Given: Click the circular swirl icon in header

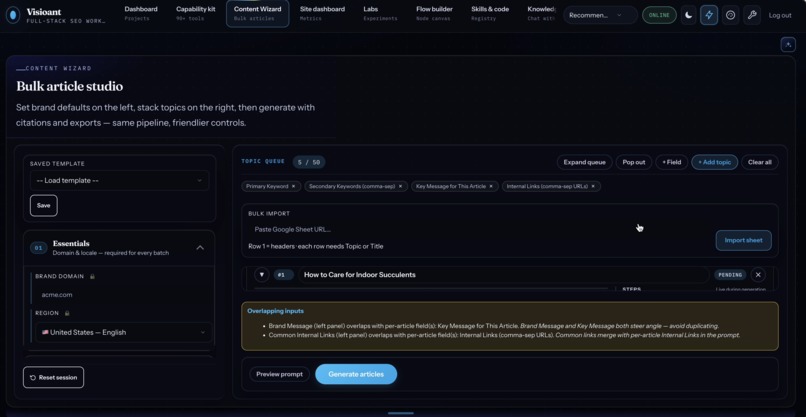Looking at the screenshot, I should pyautogui.click(x=730, y=15).
